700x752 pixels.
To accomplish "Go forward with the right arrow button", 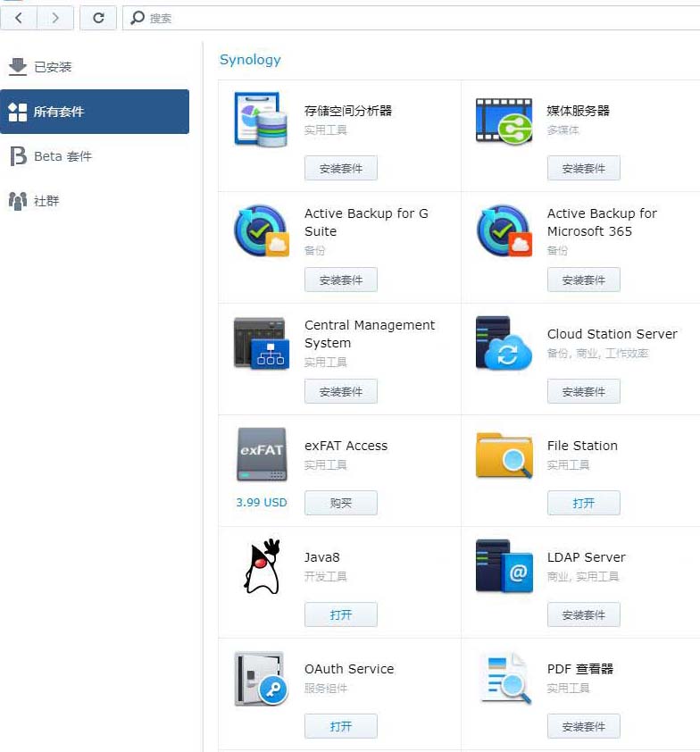I will pos(55,18).
